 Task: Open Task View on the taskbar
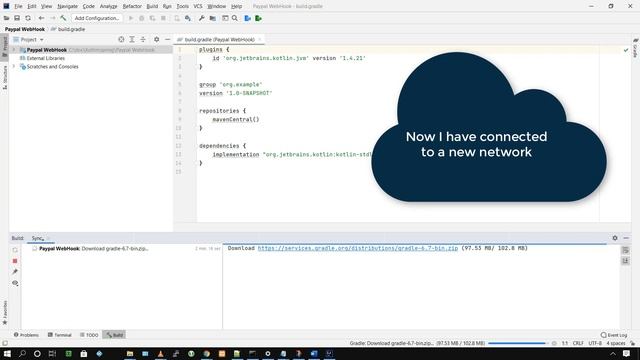pos(52,353)
